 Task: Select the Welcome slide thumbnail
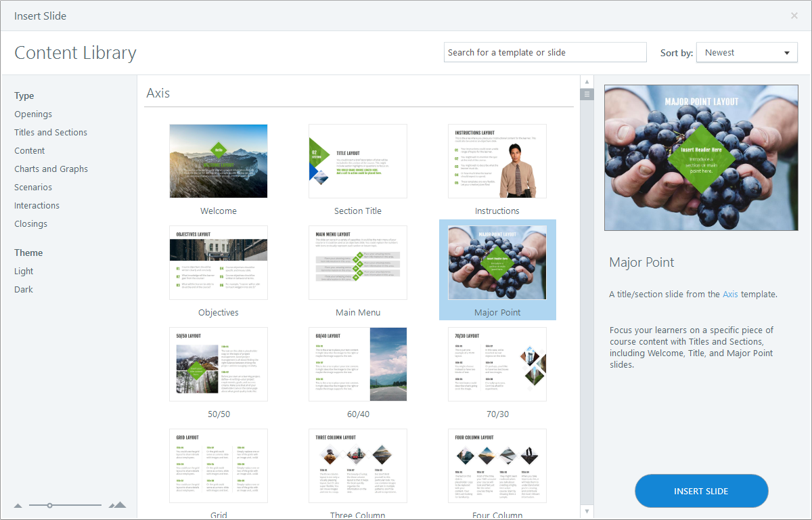[218, 161]
